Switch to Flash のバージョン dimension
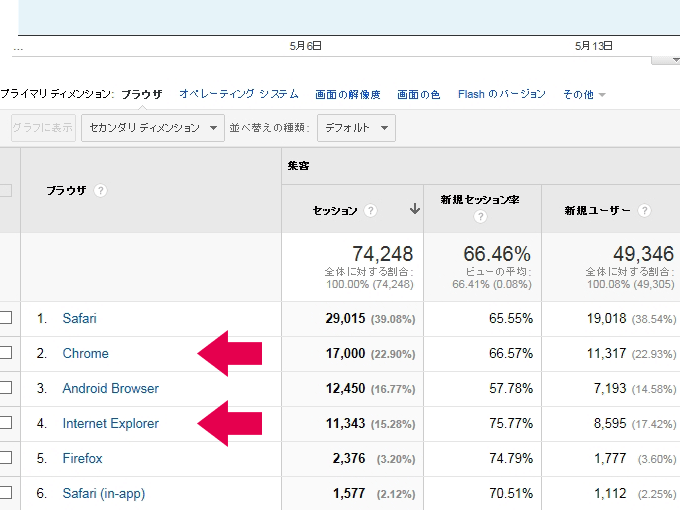The image size is (680, 510). (x=502, y=94)
